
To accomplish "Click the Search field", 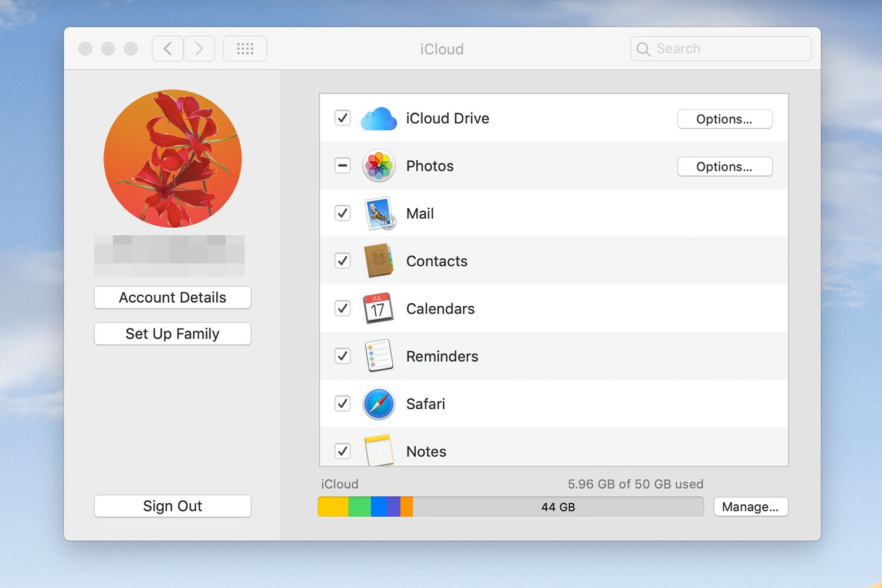I will coord(720,48).
